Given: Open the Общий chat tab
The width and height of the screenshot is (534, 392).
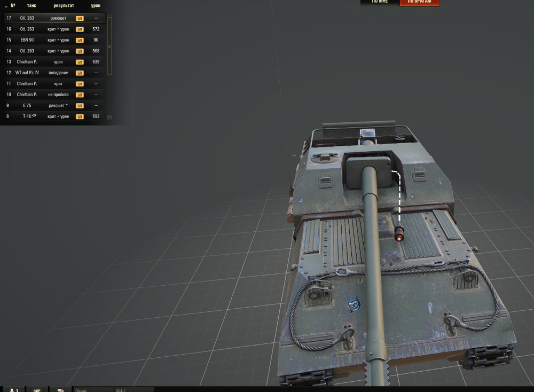Looking at the screenshot, I should (x=93, y=390).
